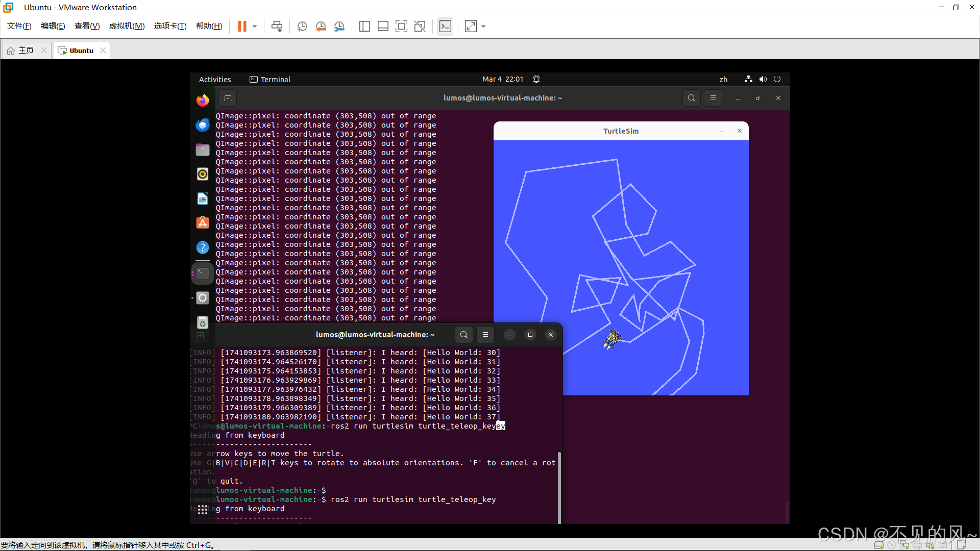This screenshot has width=980, height=551.
Task: Open the hamburger menu of the terminal window
Action: 485,335
